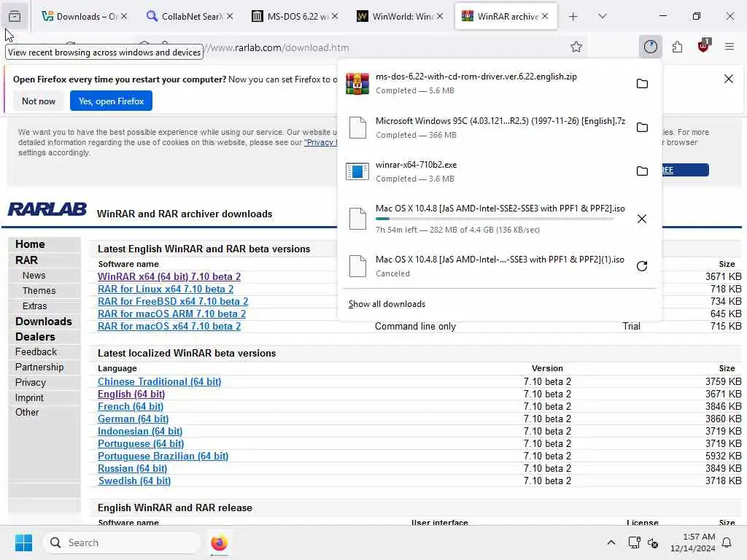Open the taskbar clock showing 1:57 AM

[x=693, y=542]
